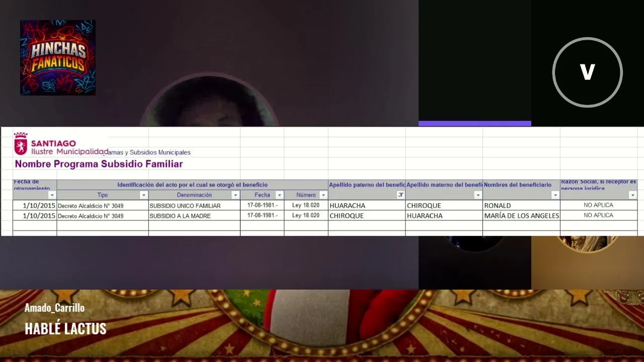The width and height of the screenshot is (644, 362).
Task: Select HUARACHA in the Apellido materno column
Action: 444,215
